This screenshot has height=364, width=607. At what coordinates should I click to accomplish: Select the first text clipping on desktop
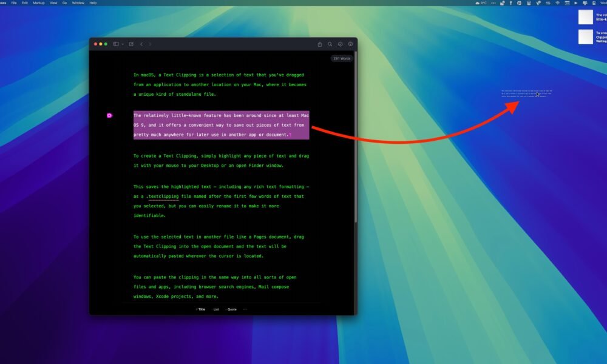[x=586, y=17]
